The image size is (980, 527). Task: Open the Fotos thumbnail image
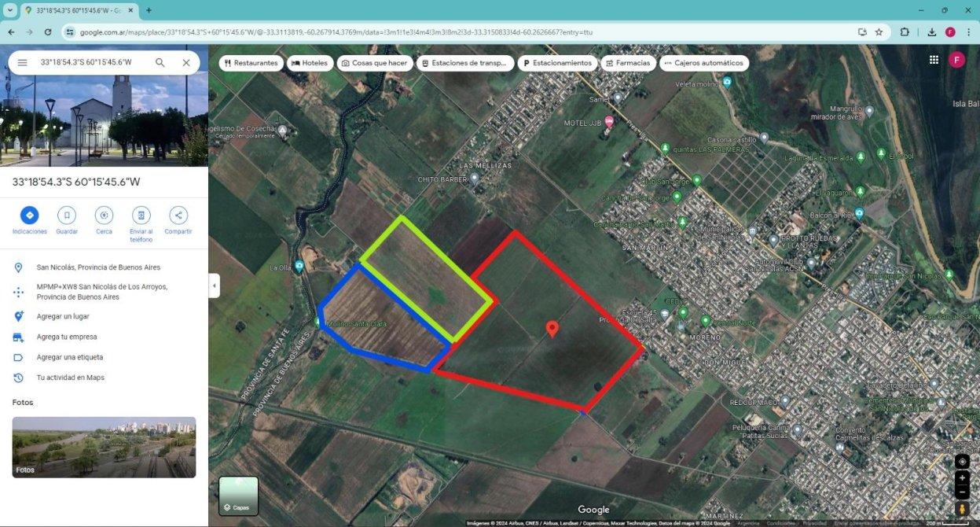[x=104, y=447]
